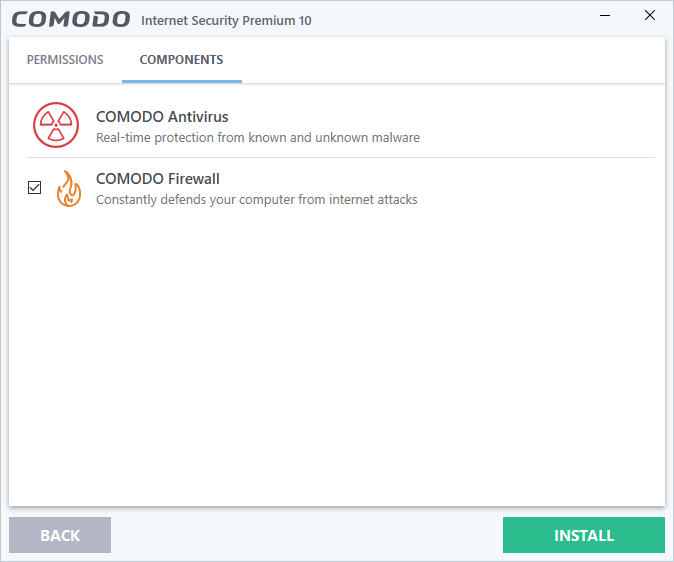Start installation with the INSTALL button
The height and width of the screenshot is (562, 674).
coord(583,535)
